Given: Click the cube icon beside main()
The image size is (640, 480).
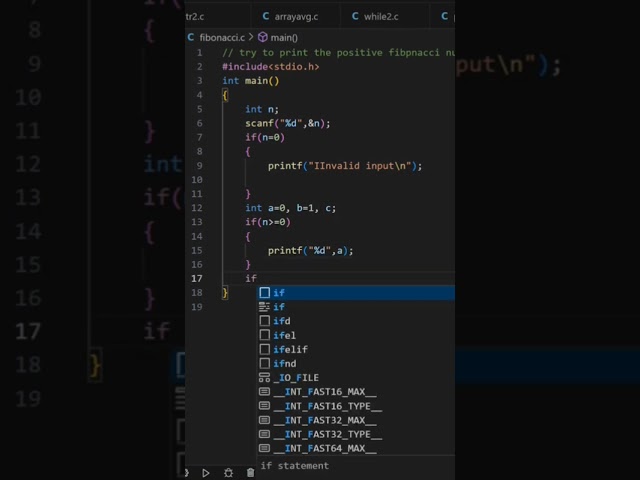Looking at the screenshot, I should click(x=263, y=38).
